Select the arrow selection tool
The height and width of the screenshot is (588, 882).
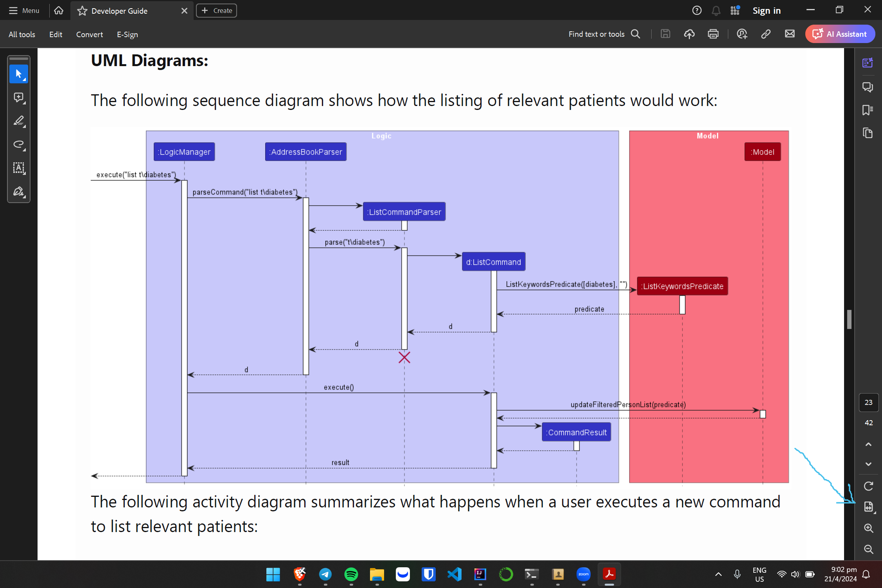point(18,74)
